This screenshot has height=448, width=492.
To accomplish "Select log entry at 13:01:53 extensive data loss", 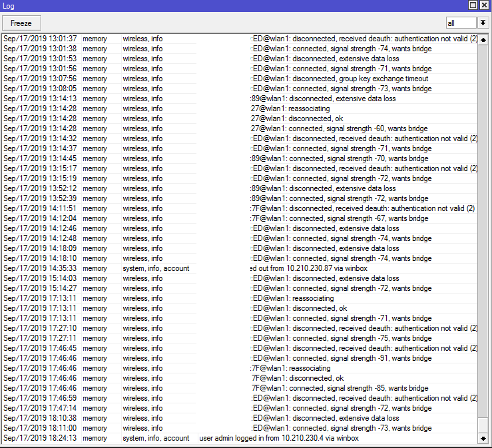I will tap(240, 59).
